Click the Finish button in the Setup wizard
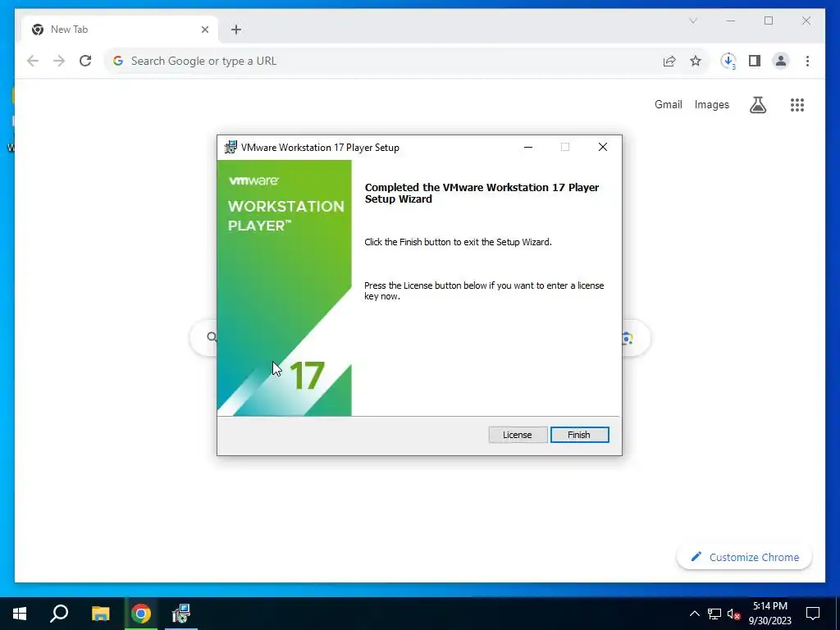840x630 pixels. click(579, 435)
